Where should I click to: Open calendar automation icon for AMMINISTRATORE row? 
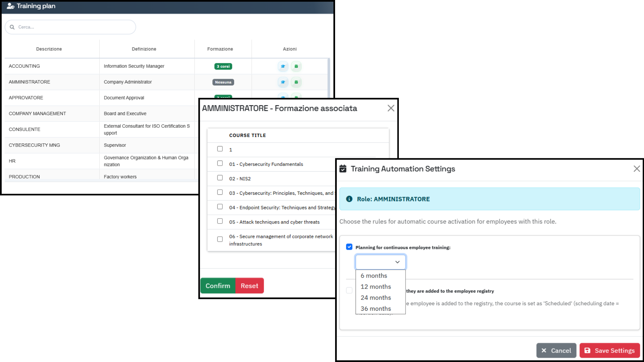(x=296, y=82)
